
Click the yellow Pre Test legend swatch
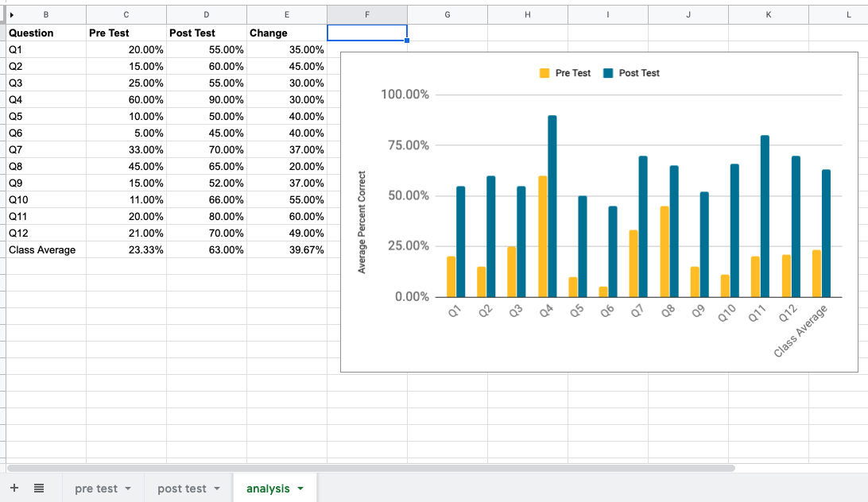click(x=544, y=73)
